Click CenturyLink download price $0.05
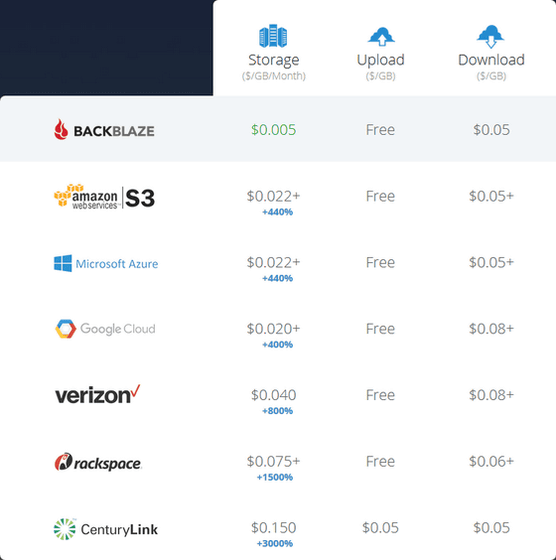556x560 pixels. click(x=491, y=528)
